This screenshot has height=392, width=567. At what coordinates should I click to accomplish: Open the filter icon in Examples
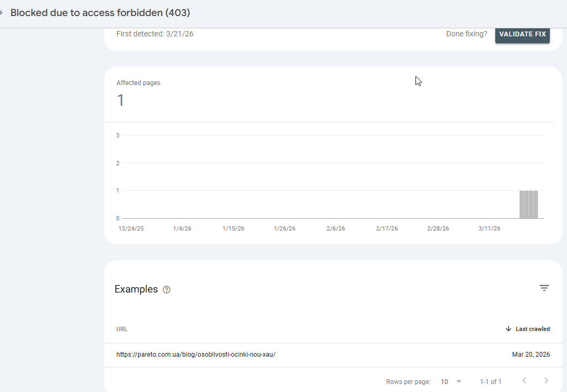click(544, 288)
